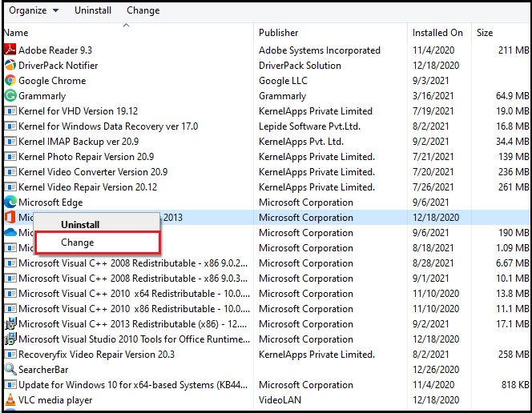Sort list by Name column header
The width and height of the screenshot is (532, 413).
point(16,33)
